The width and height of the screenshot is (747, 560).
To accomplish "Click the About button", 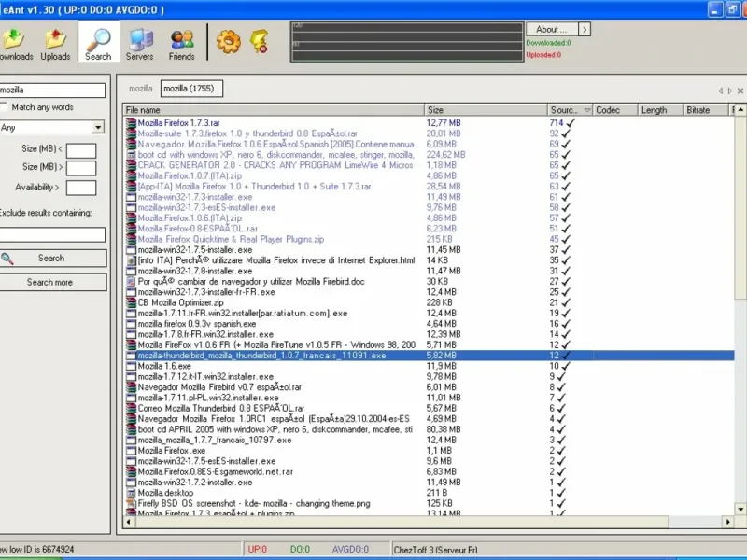I will (552, 30).
